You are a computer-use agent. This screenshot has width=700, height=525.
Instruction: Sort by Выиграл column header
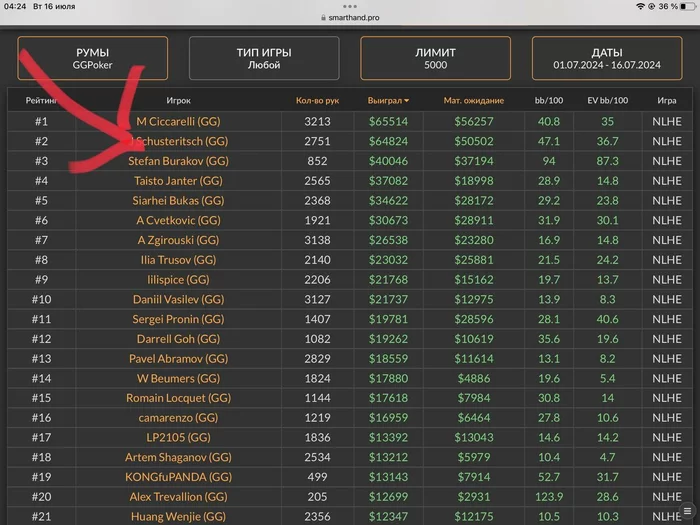pos(388,100)
